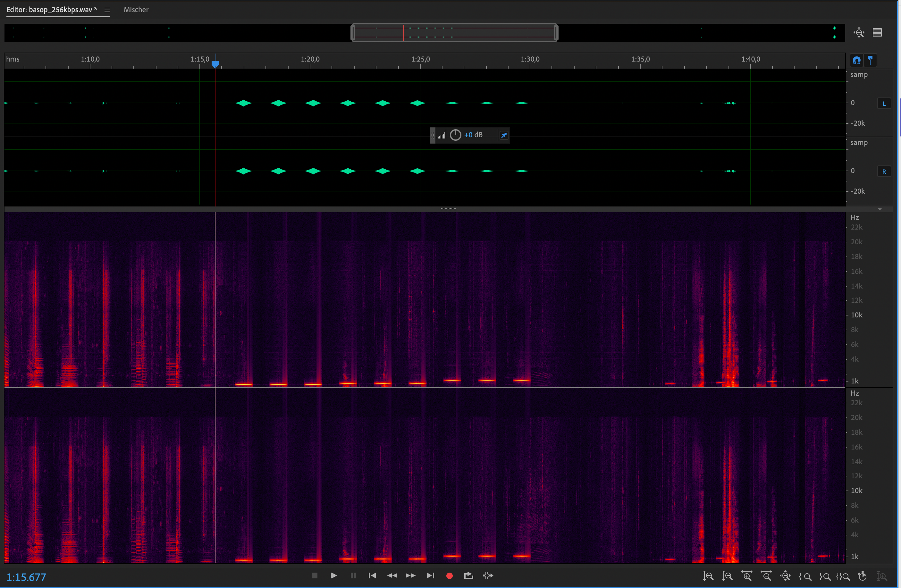
Task: Click Zoom Out Amplitude icon
Action: pyautogui.click(x=727, y=576)
